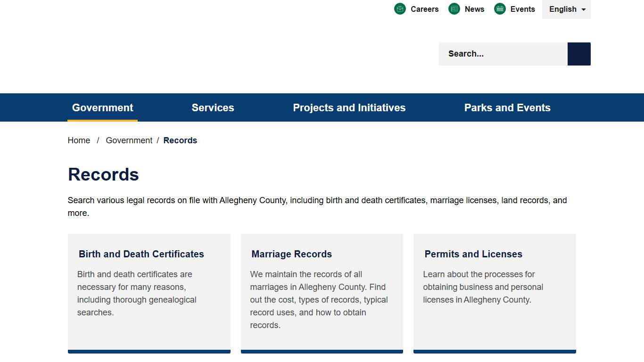
Task: Focus the Search... input field
Action: point(503,54)
